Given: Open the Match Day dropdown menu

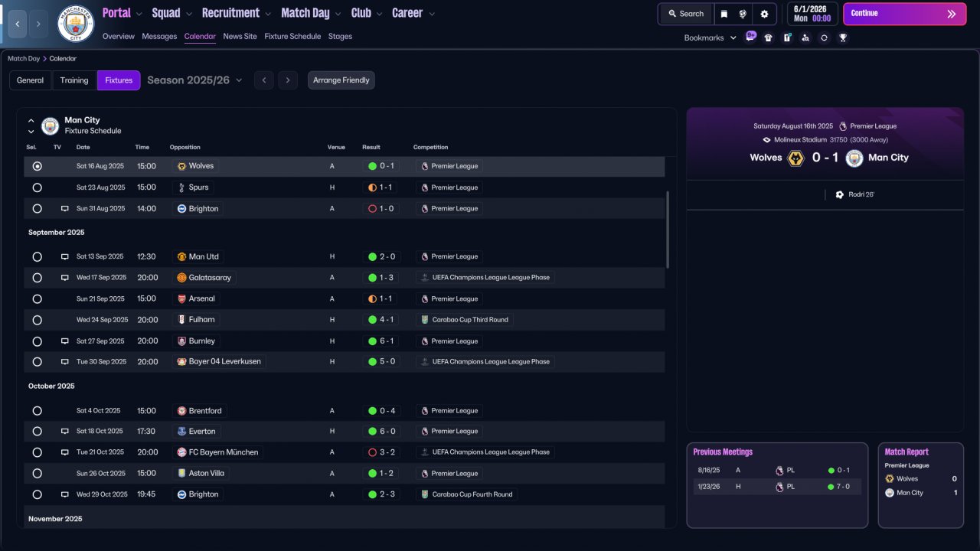Looking at the screenshot, I should (x=311, y=13).
